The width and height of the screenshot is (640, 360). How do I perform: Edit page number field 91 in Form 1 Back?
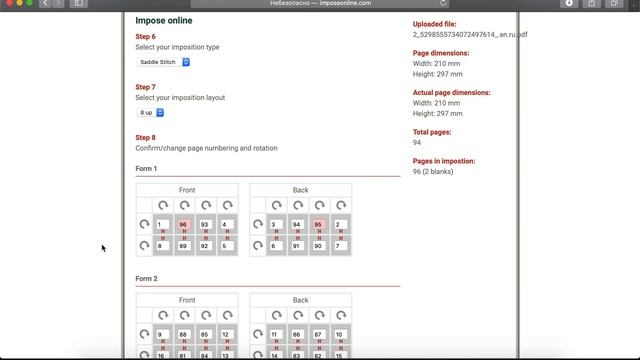pyautogui.click(x=298, y=246)
